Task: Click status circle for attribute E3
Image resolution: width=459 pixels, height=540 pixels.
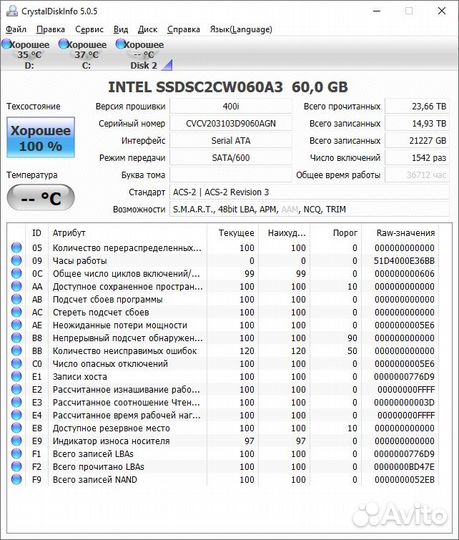Action: [x=16, y=402]
